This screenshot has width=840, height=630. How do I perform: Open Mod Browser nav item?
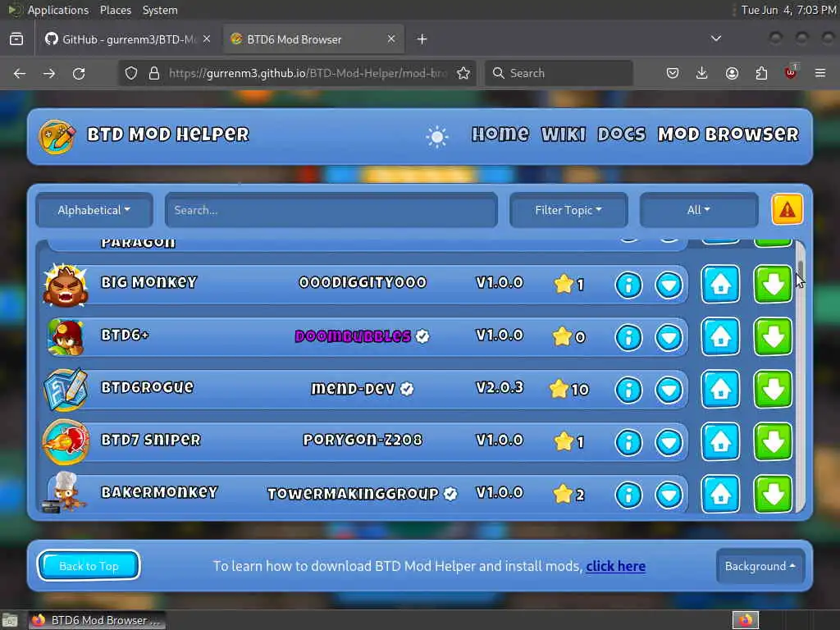tap(728, 134)
